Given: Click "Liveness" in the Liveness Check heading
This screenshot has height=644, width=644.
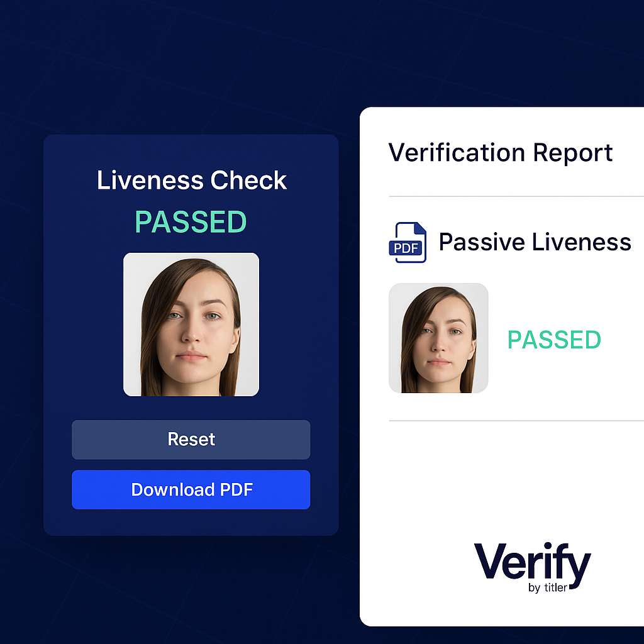Looking at the screenshot, I should [150, 180].
